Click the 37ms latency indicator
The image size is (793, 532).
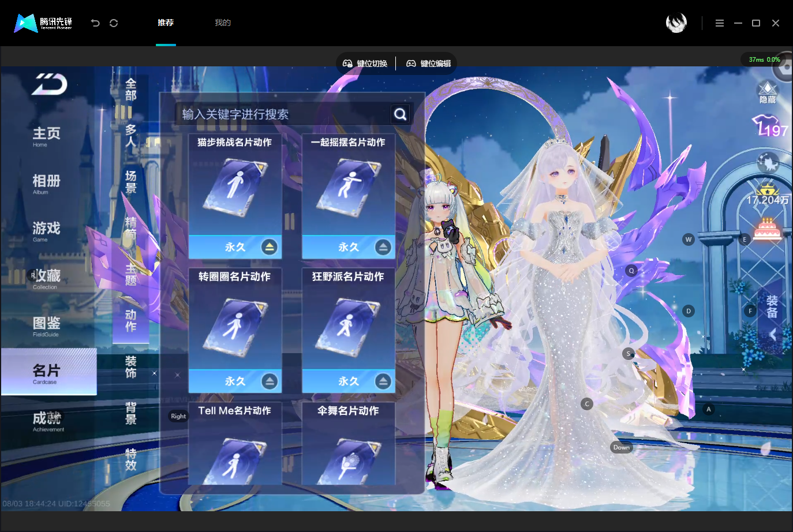tap(764, 59)
